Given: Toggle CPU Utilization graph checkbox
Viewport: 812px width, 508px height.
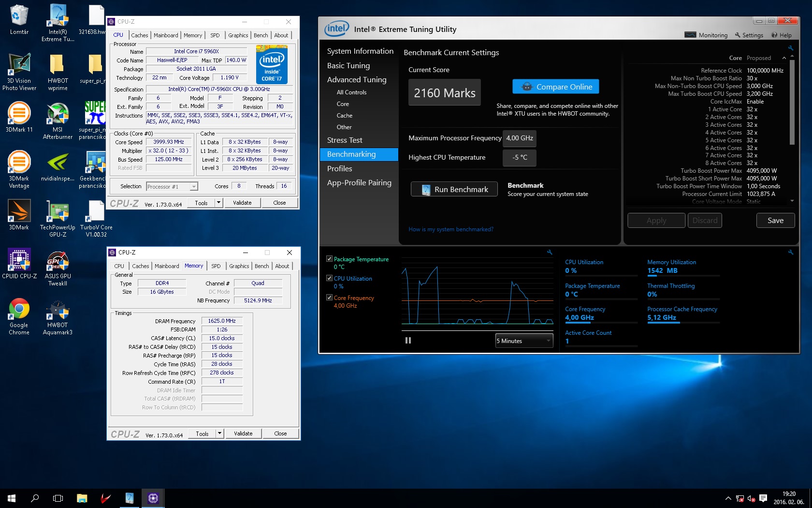Looking at the screenshot, I should 329,278.
